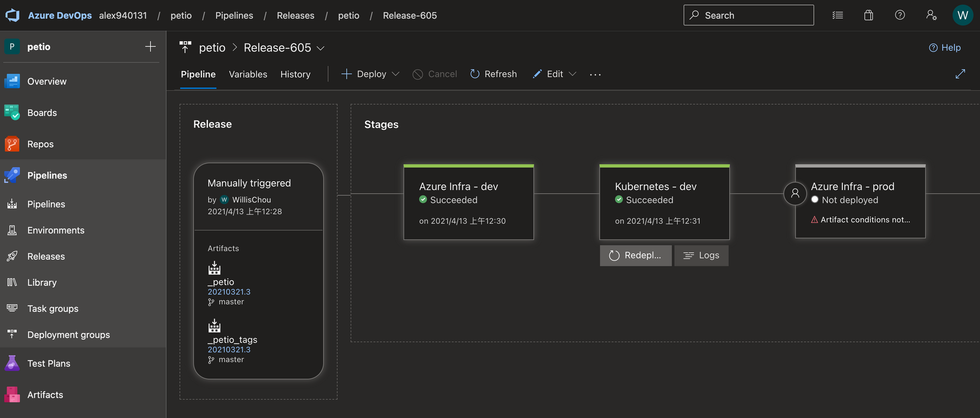This screenshot has width=980, height=418.
Task: Switch to the Variables tab
Action: tap(248, 74)
